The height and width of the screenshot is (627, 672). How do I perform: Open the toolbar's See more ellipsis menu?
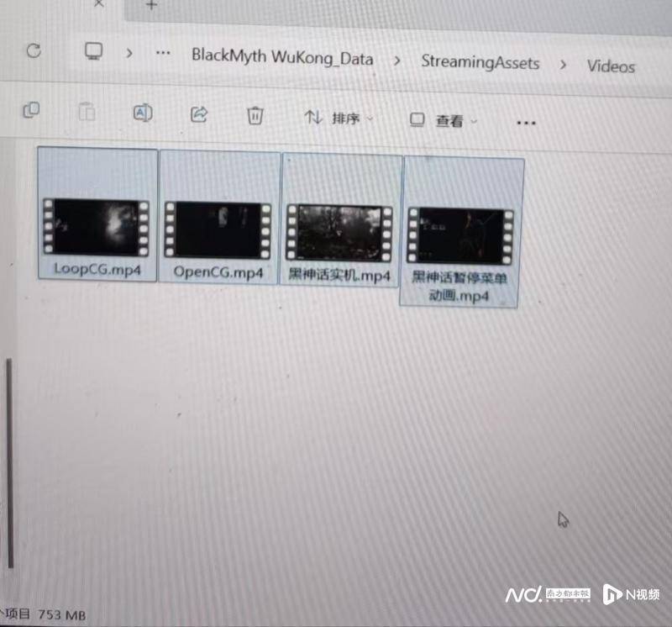(x=526, y=123)
